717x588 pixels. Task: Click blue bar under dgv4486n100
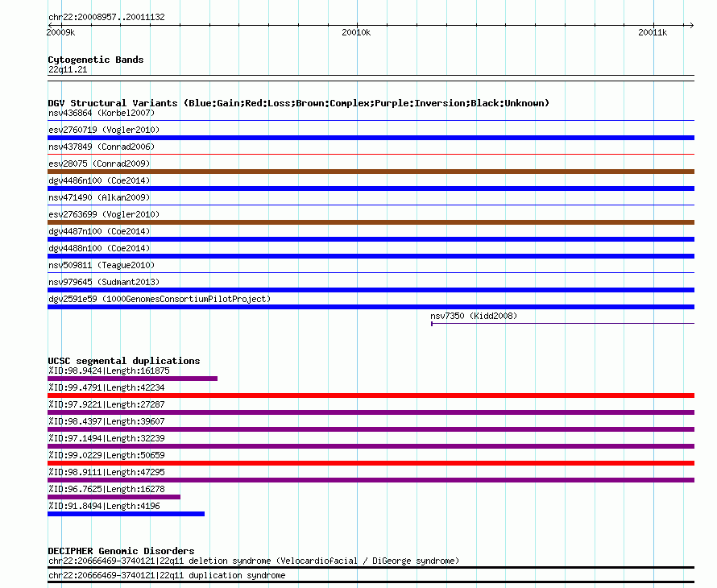[371, 188]
